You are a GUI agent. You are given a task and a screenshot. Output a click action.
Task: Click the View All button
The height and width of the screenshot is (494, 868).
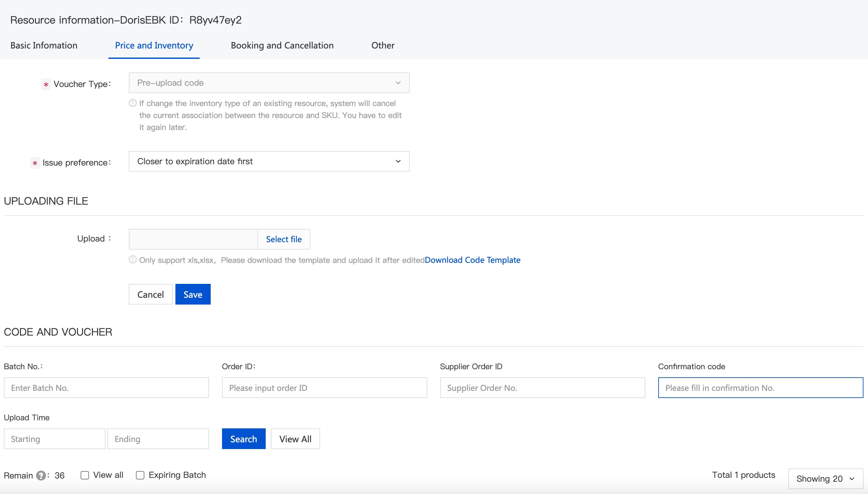295,439
